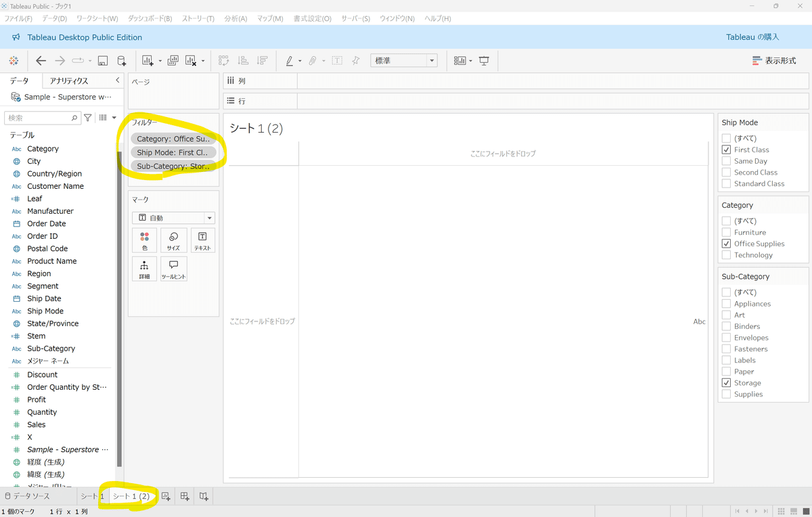Uncheck Office Supplies in Category filter

(726, 244)
